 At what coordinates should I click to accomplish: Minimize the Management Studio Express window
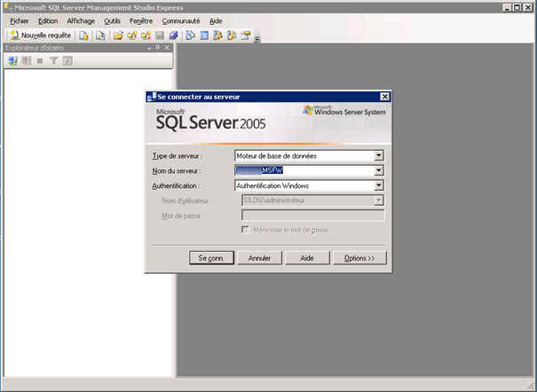click(508, 7)
